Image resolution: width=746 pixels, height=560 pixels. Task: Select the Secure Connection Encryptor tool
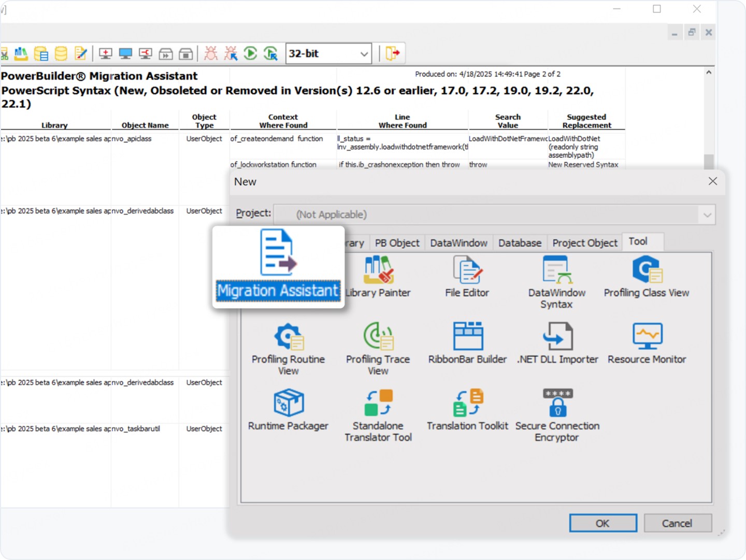pos(557,416)
